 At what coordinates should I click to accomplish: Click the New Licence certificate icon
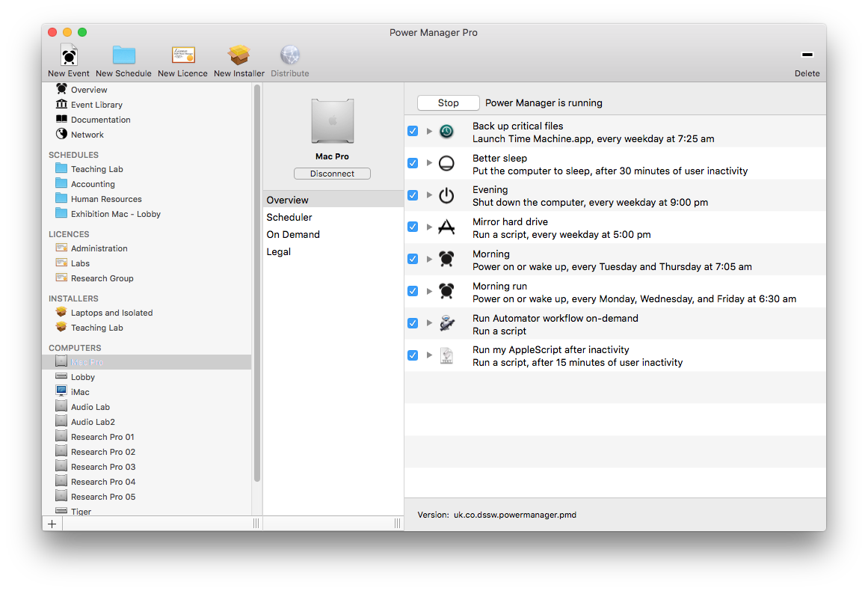tap(183, 55)
